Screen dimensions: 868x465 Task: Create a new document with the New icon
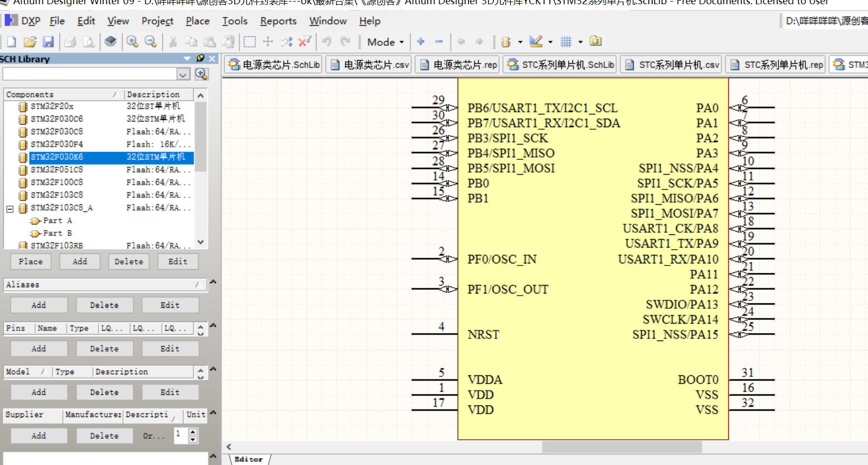click(11, 42)
